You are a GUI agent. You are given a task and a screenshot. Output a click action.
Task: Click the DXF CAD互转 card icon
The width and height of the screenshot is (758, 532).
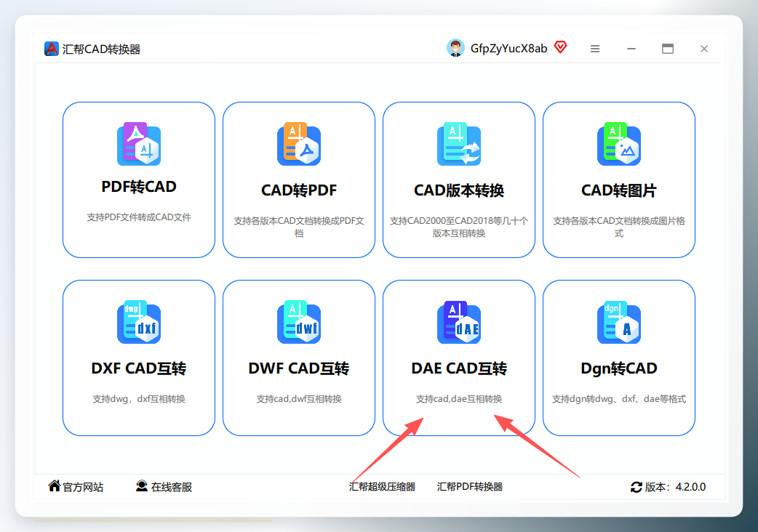(139, 322)
